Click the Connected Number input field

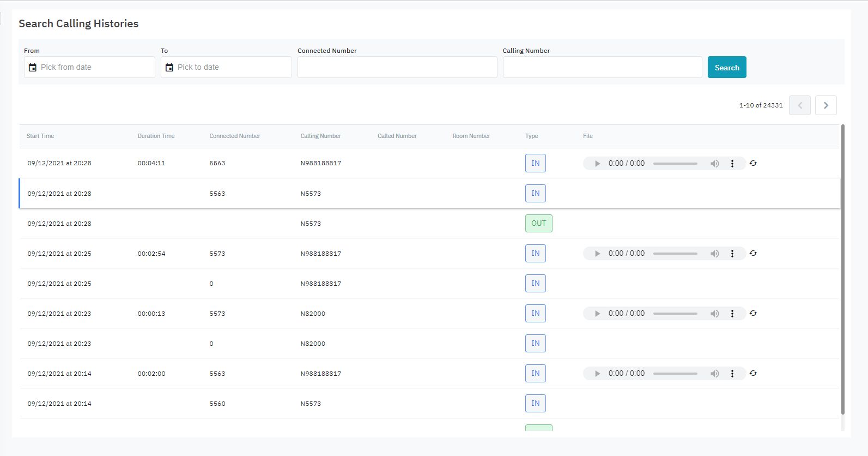click(x=397, y=68)
